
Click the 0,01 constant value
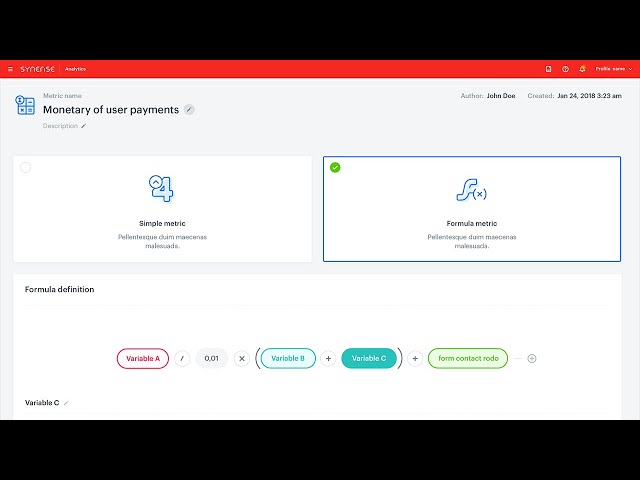point(211,358)
